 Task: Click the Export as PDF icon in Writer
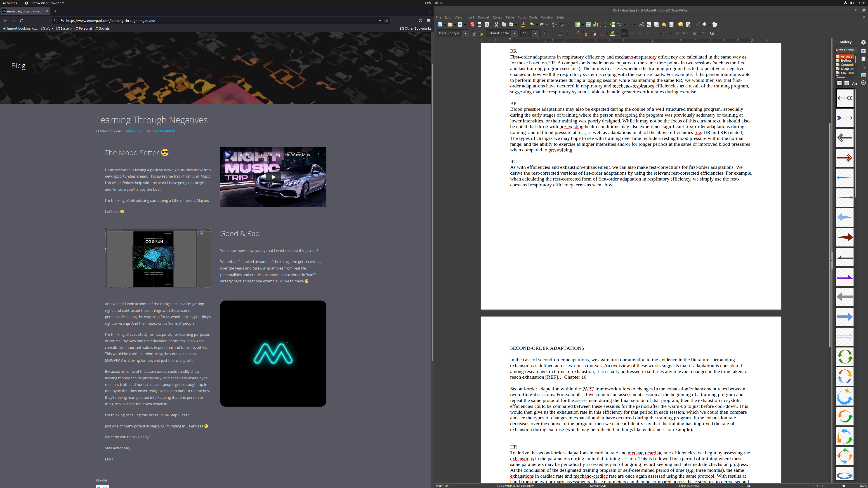472,25
